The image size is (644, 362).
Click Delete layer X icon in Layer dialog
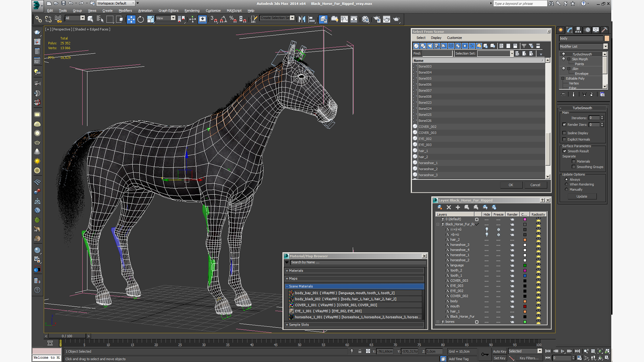tap(449, 207)
